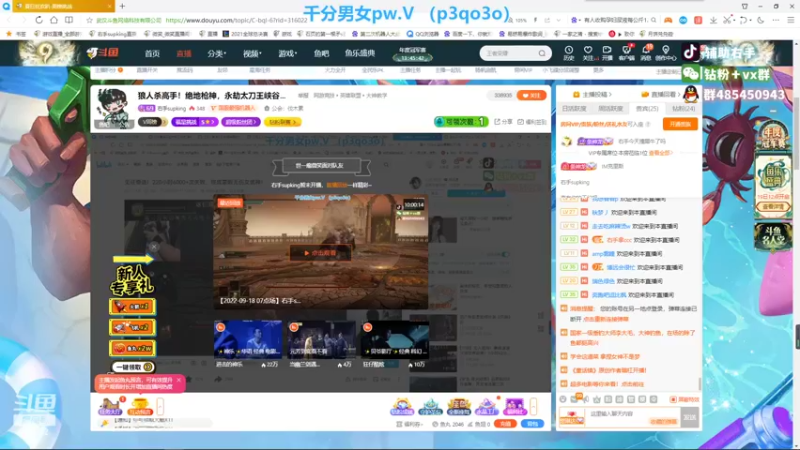This screenshot has height=450, width=800.
Task: Close the newcomer gift side panel
Action: (x=154, y=247)
